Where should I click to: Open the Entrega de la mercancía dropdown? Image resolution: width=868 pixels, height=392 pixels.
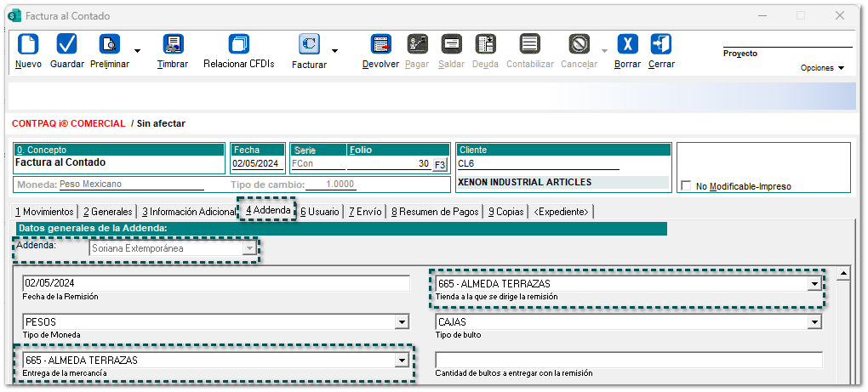pos(401,361)
